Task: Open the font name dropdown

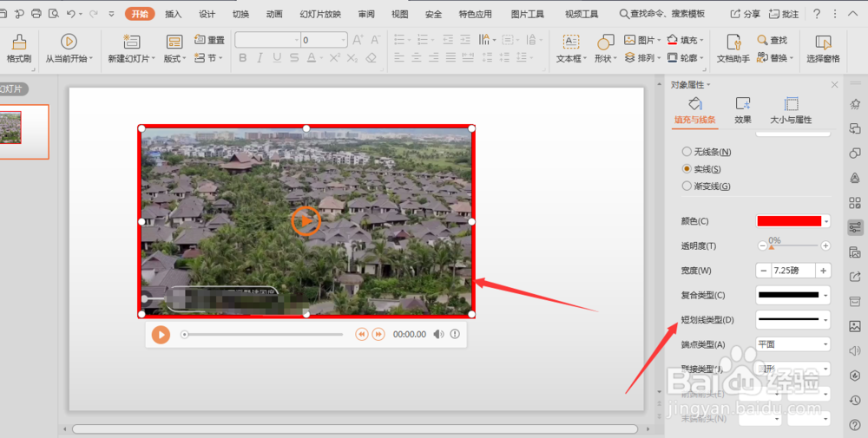Action: pos(296,40)
